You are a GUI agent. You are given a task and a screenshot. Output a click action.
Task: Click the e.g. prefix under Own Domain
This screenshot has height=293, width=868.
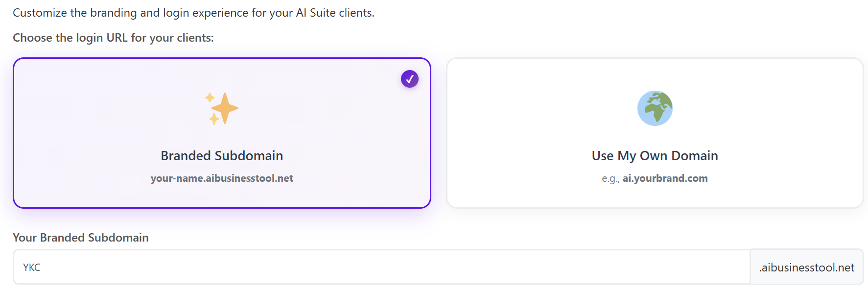610,179
